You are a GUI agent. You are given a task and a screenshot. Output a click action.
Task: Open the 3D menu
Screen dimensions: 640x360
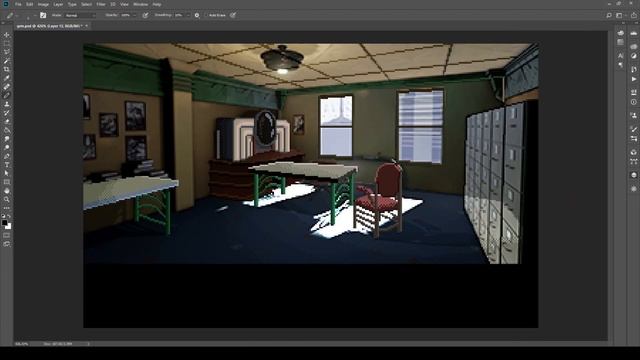pyautogui.click(x=113, y=4)
